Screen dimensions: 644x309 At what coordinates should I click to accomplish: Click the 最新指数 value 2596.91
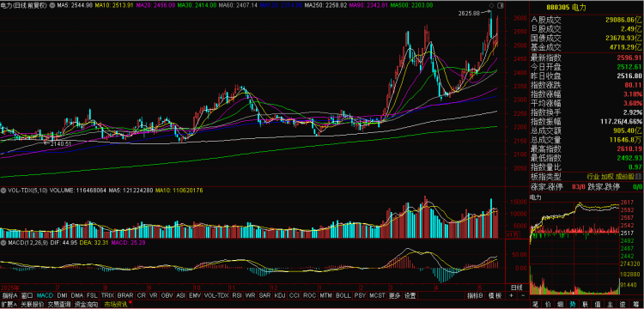630,57
